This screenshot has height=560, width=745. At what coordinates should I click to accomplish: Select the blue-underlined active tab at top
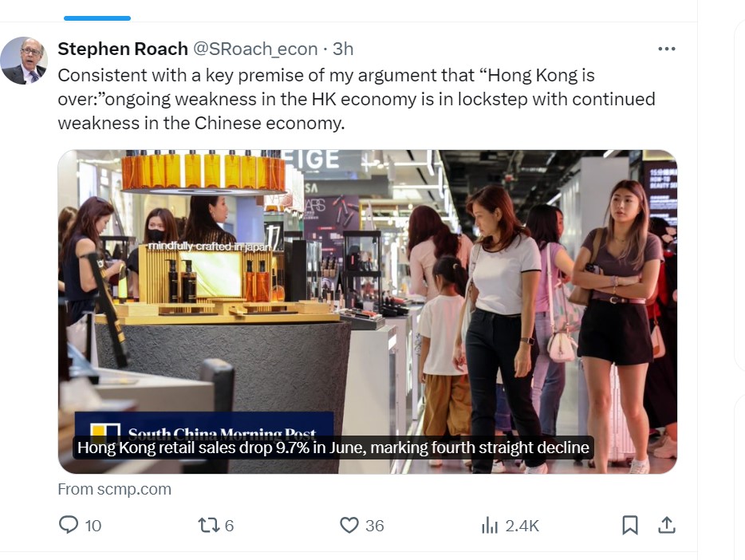pyautogui.click(x=97, y=11)
